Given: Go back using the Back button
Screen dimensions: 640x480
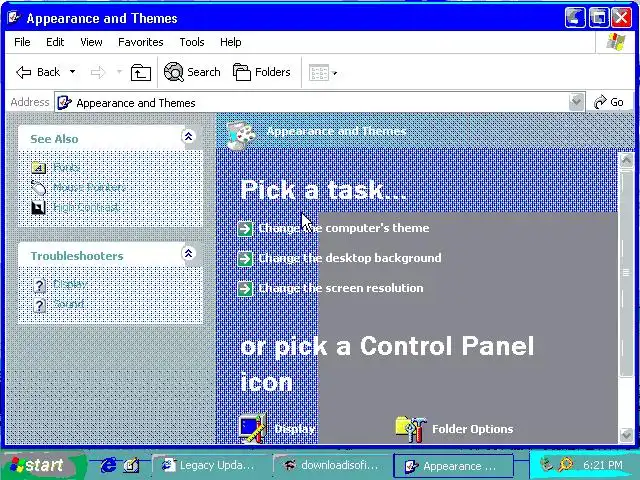Looking at the screenshot, I should [x=38, y=72].
